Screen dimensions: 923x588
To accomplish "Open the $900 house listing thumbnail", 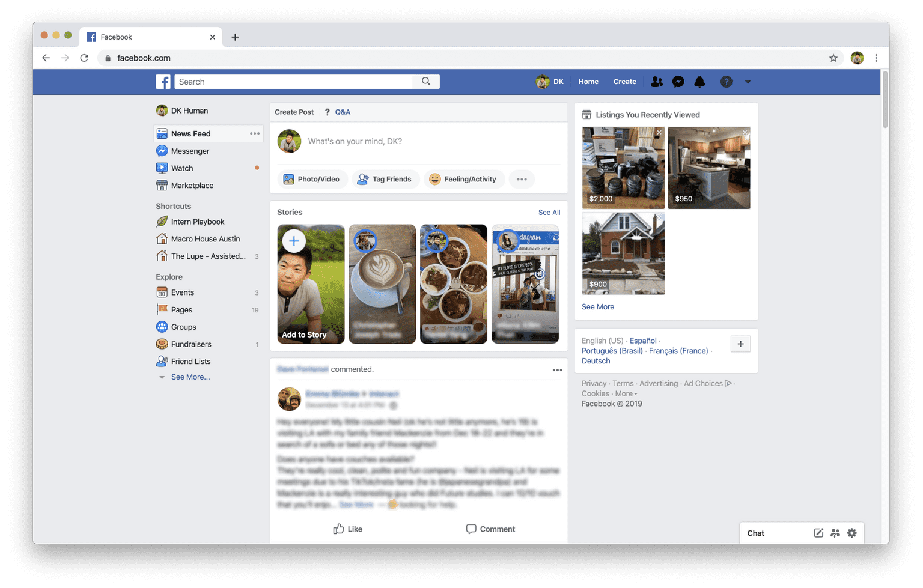I will (623, 253).
